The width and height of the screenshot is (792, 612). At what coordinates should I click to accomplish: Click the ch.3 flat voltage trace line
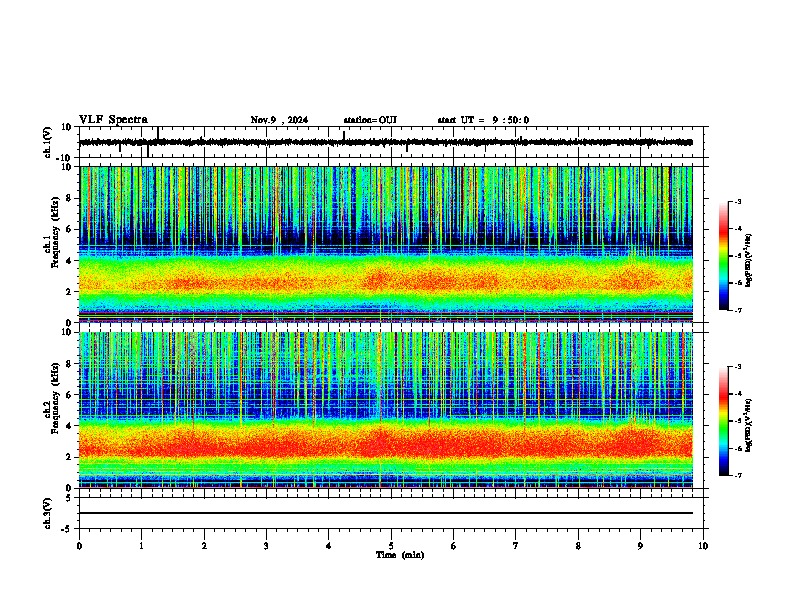[x=386, y=513]
